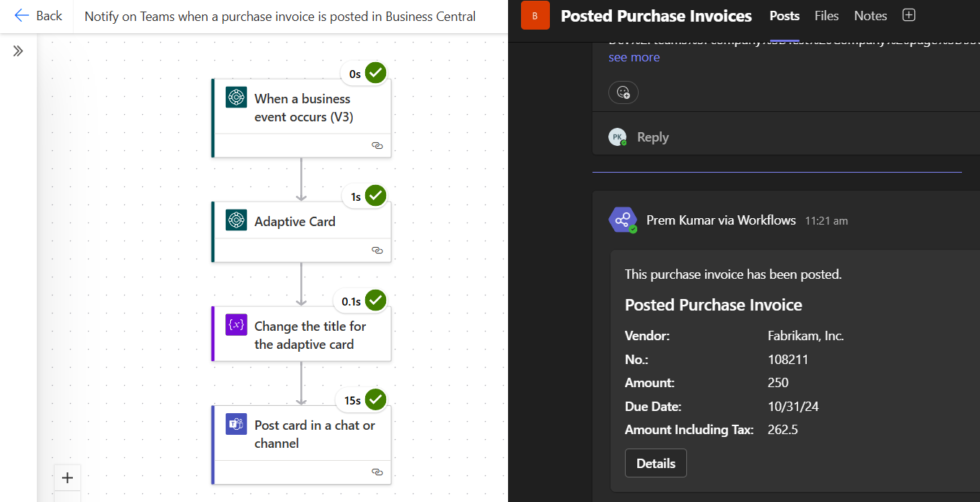Click the Posted Purchase Invoices channel avatar
Image resolution: width=980 pixels, height=502 pixels.
(x=535, y=16)
